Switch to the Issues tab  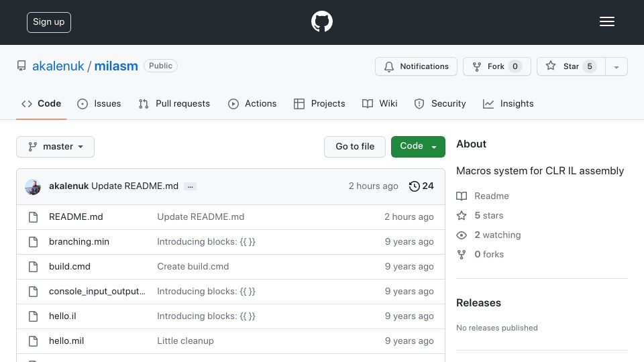point(99,103)
